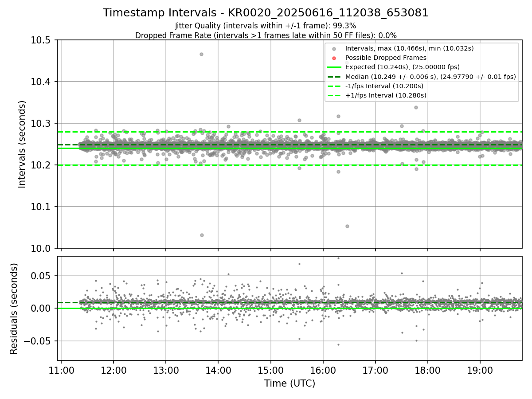Click the "Time (UTC)" x-axis label
The width and height of the screenshot is (532, 399).
289,383
